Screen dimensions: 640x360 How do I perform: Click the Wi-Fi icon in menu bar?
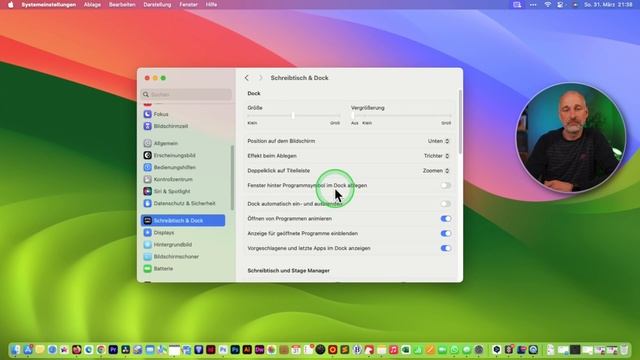coord(548,4)
